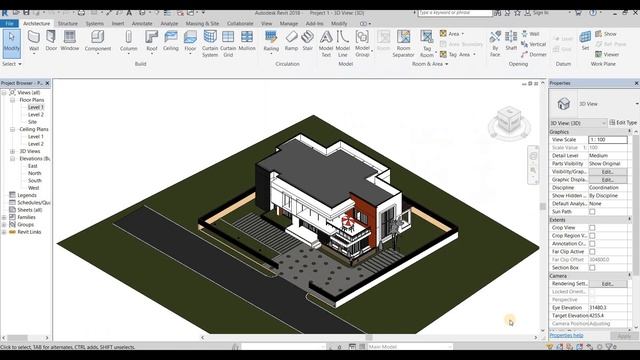
Task: Select the Column tool
Action: 129,42
